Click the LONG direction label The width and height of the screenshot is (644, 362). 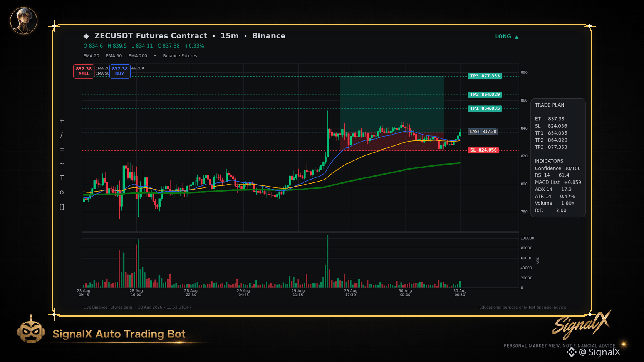pyautogui.click(x=503, y=37)
